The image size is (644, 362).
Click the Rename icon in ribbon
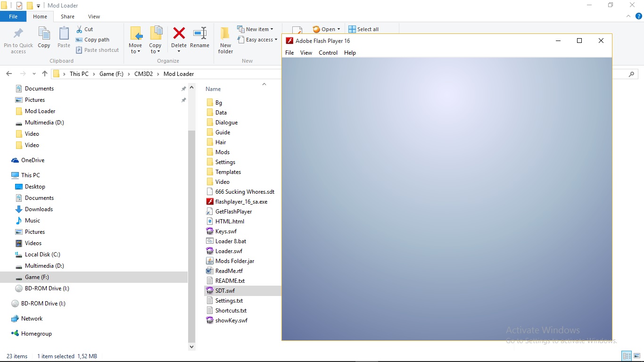(x=199, y=34)
